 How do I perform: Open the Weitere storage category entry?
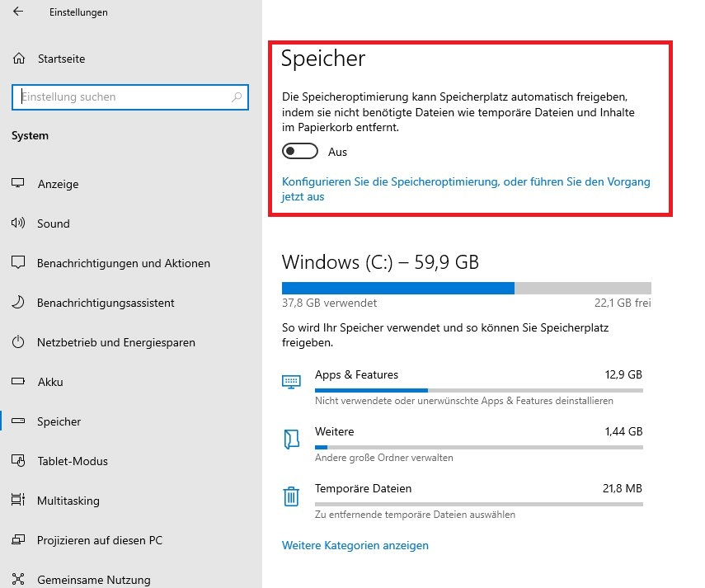click(463, 445)
